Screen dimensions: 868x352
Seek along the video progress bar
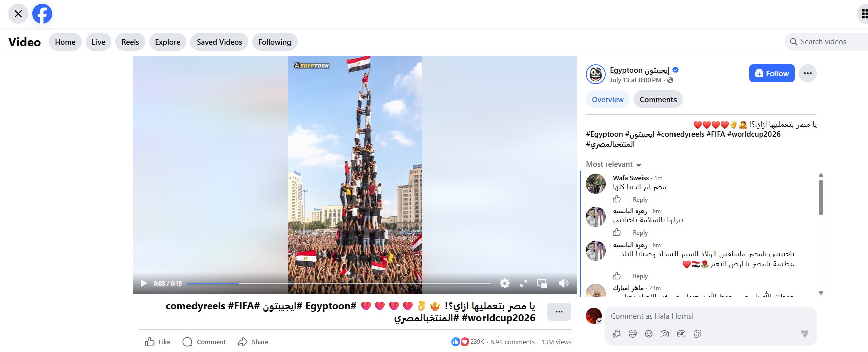[339, 283]
